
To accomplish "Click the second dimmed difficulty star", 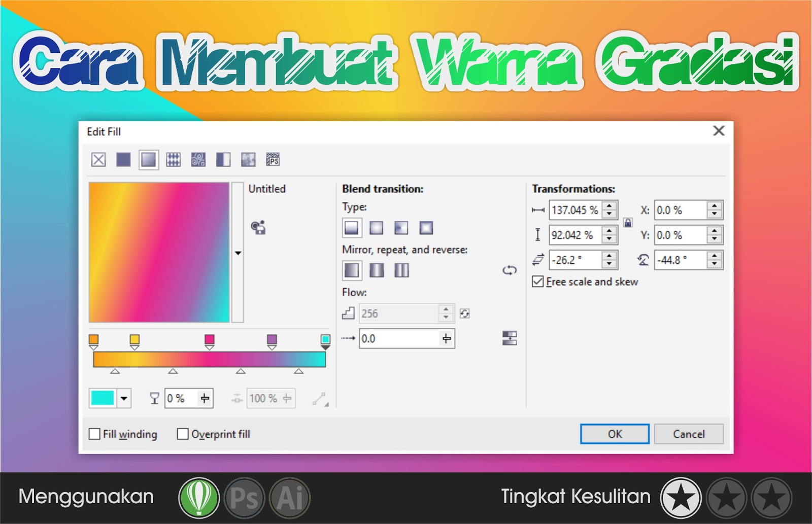I will (726, 498).
